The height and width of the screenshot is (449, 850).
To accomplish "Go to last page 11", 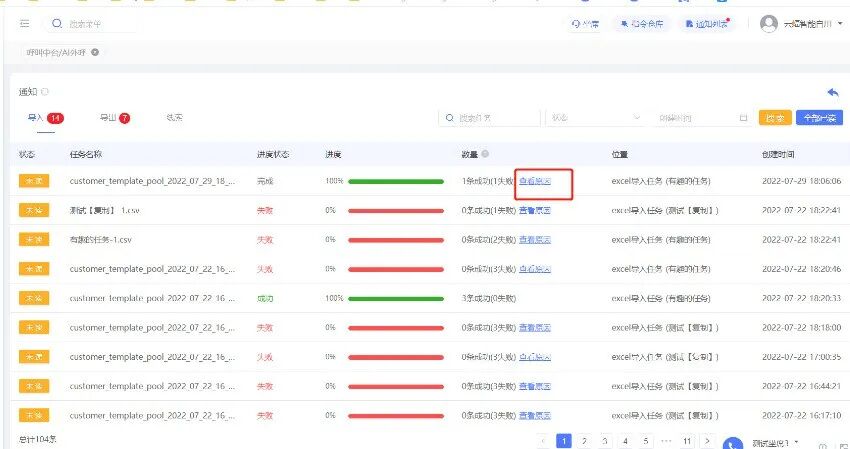I will click(x=687, y=441).
